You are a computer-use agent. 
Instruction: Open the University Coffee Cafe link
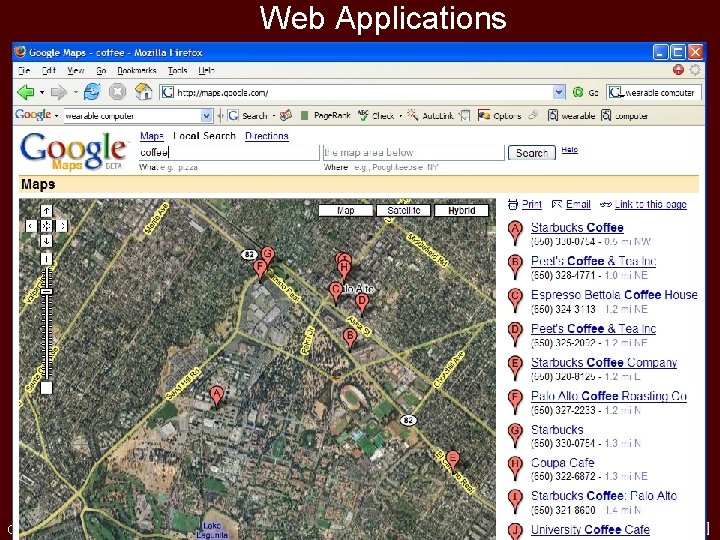click(x=591, y=529)
